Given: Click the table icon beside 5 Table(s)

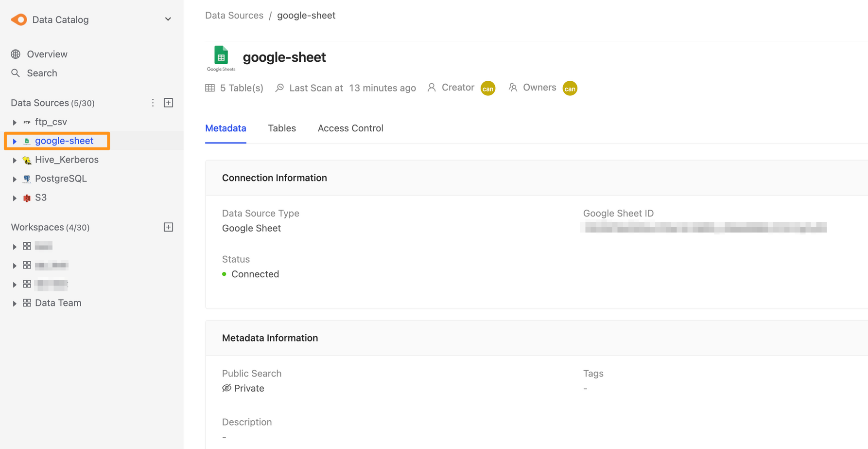Looking at the screenshot, I should [x=210, y=88].
